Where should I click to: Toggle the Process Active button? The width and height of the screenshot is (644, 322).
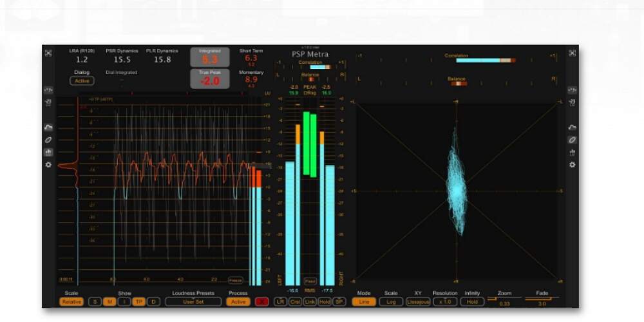click(x=238, y=302)
